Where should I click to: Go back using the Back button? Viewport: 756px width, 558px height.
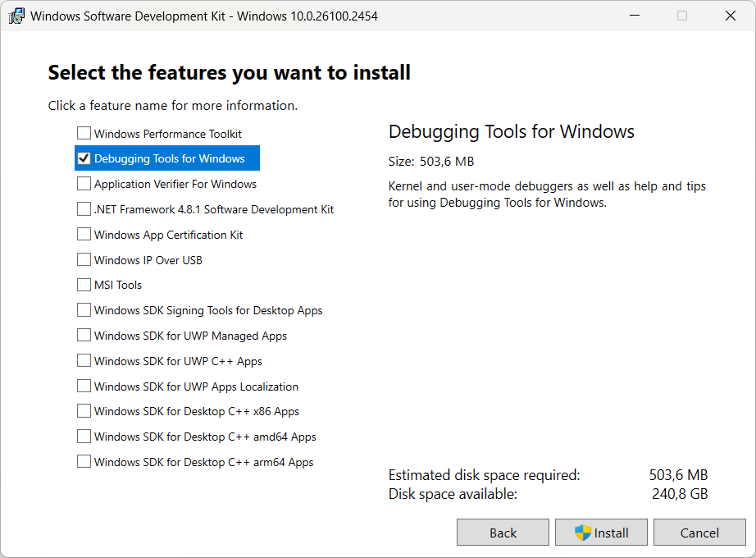coord(503,532)
